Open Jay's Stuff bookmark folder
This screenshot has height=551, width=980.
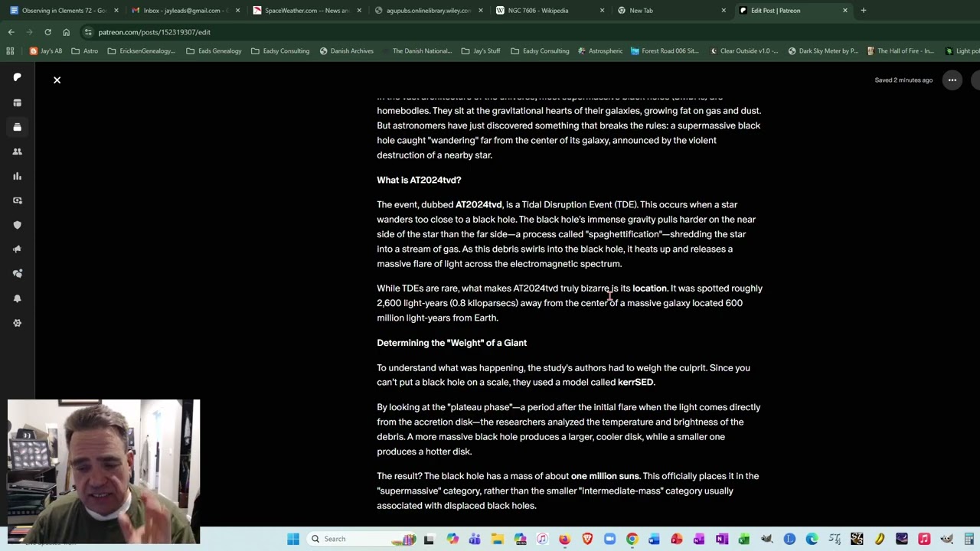(481, 51)
